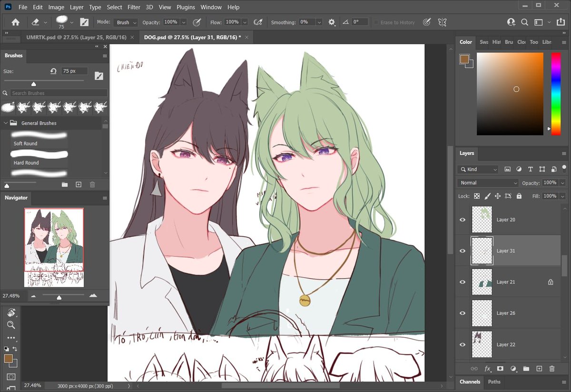This screenshot has width=571, height=392.
Task: Switch to the Paths tab
Action: point(494,382)
